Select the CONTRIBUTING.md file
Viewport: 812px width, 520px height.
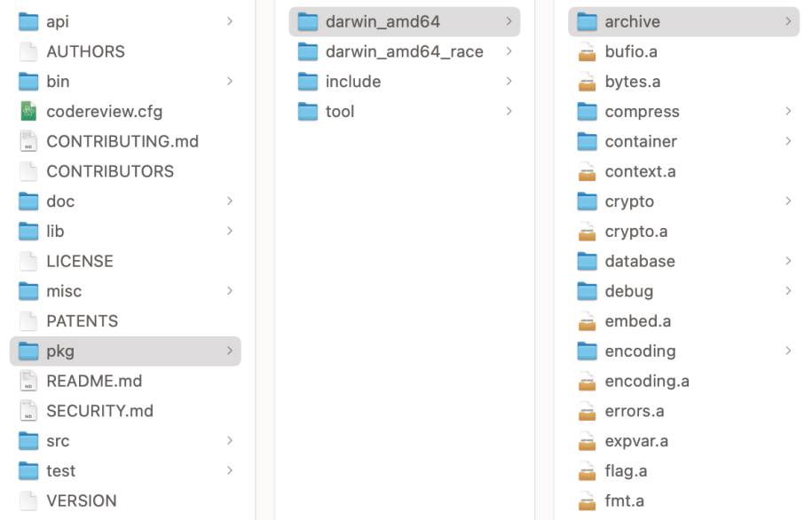click(125, 141)
